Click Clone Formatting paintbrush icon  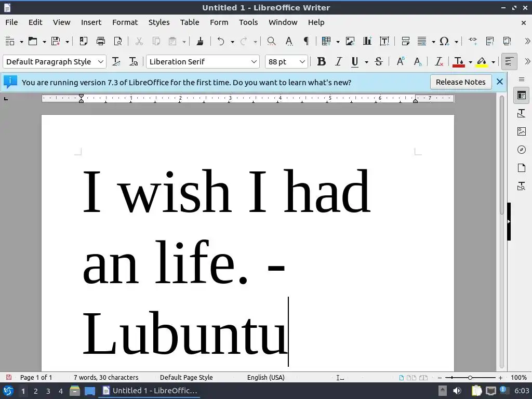point(200,42)
